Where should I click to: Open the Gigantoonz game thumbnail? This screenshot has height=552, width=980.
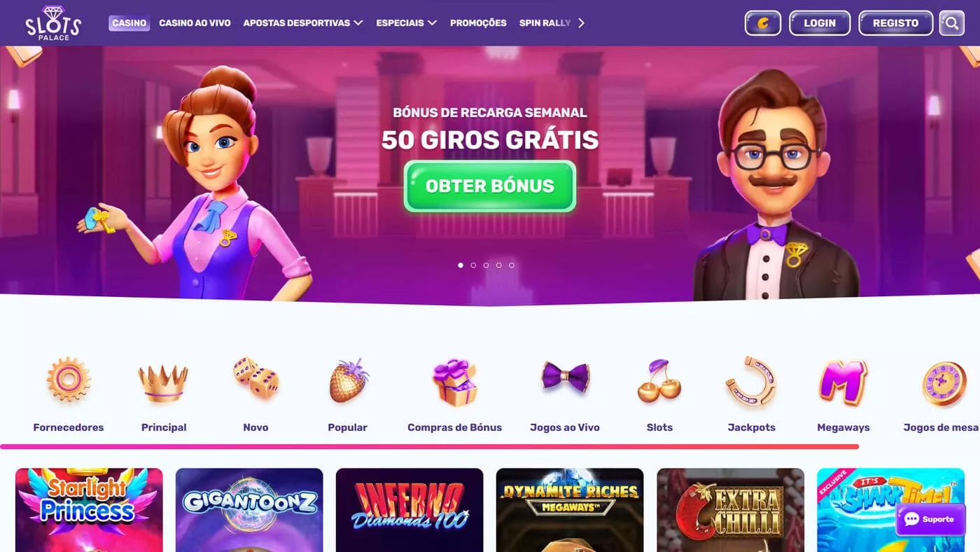pyautogui.click(x=249, y=510)
